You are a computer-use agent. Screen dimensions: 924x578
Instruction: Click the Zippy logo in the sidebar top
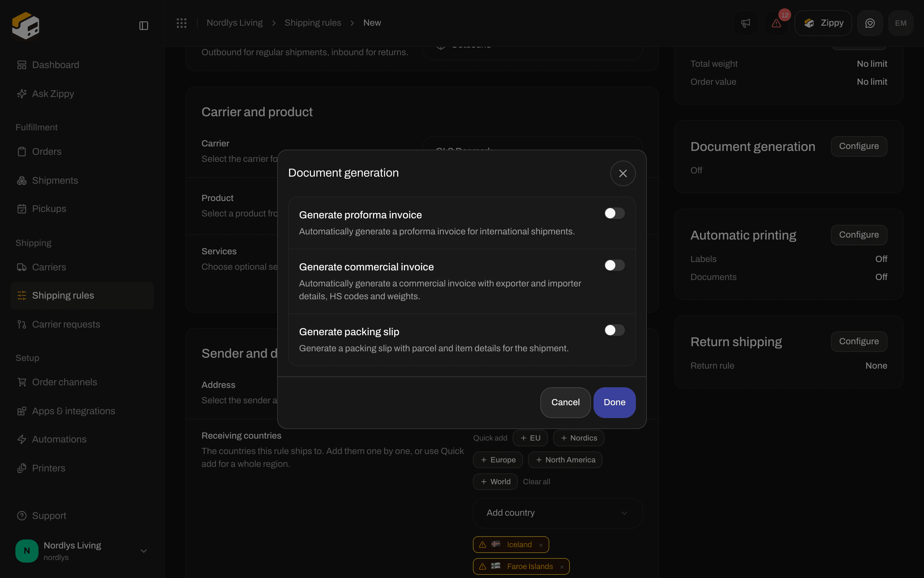[x=26, y=25]
